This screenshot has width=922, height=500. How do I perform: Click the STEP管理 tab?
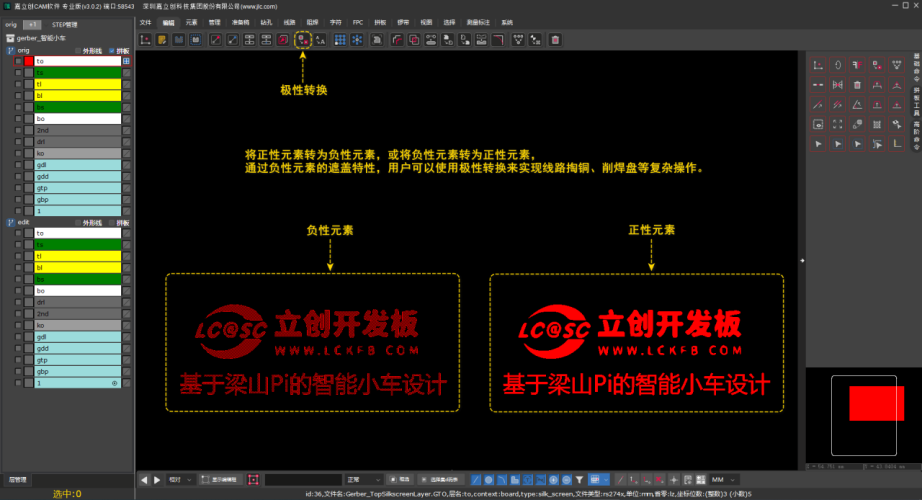(65, 25)
